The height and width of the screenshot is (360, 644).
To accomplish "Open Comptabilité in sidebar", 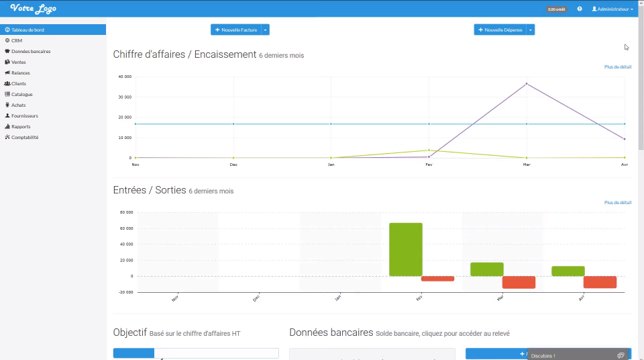I will 21,138.
